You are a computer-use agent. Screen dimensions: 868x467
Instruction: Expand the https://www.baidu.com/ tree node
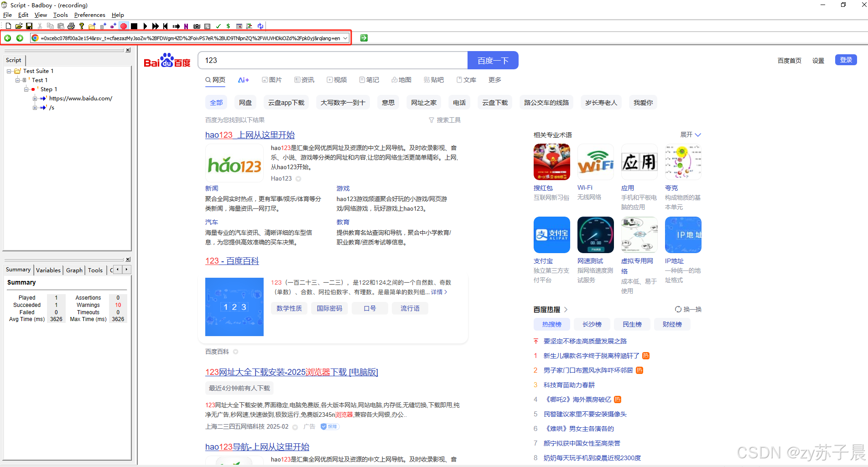(35, 98)
